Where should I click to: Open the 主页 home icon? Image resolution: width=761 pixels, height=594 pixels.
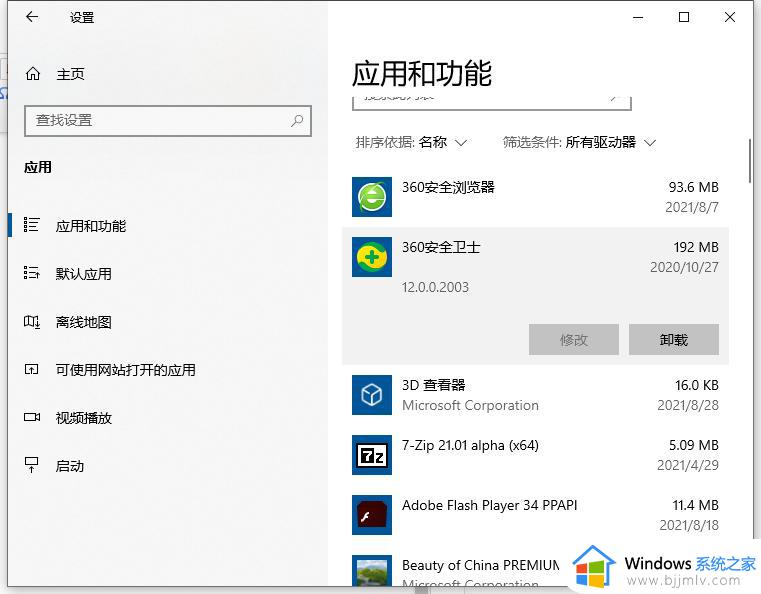pyautogui.click(x=33, y=74)
